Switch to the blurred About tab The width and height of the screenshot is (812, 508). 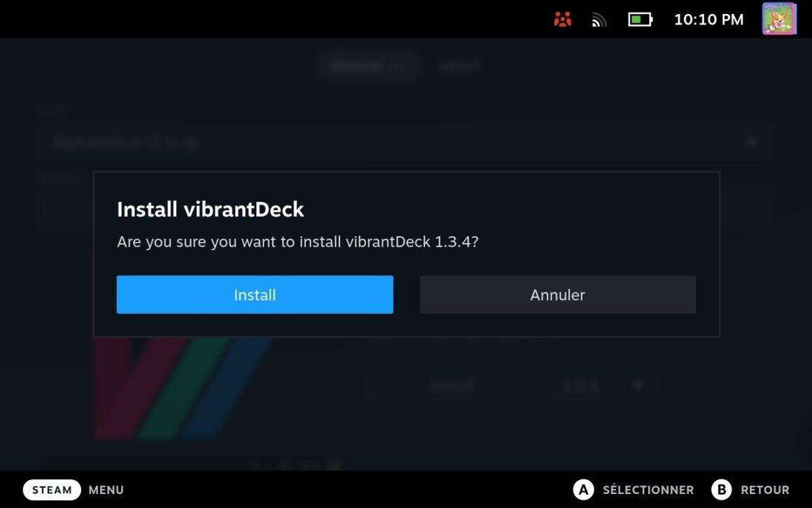click(459, 66)
